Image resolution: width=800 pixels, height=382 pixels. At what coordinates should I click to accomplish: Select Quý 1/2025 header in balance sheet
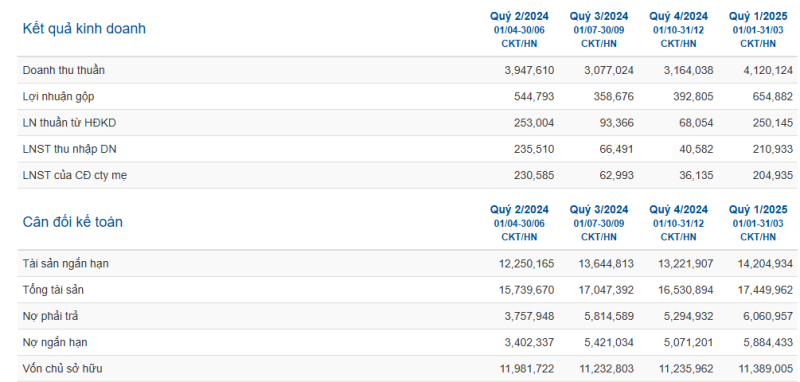pyautogui.click(x=758, y=210)
